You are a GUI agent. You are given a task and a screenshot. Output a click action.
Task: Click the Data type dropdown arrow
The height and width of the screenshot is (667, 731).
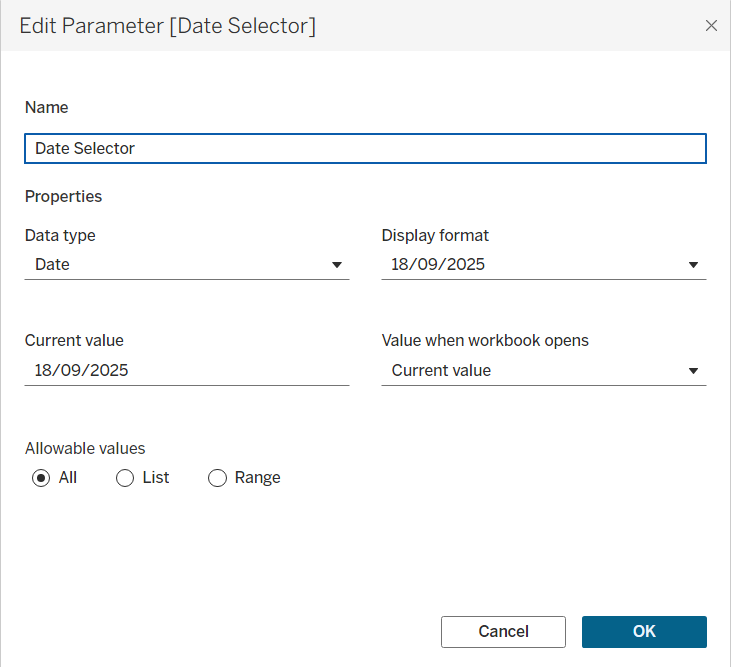(x=336, y=265)
